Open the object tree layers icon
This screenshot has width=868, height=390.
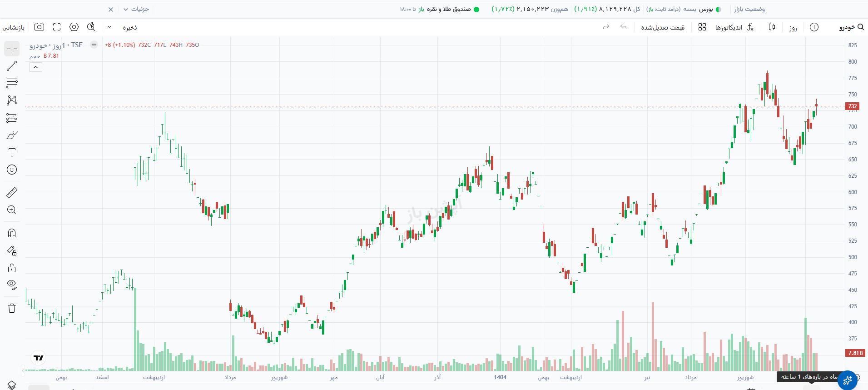[x=12, y=385]
